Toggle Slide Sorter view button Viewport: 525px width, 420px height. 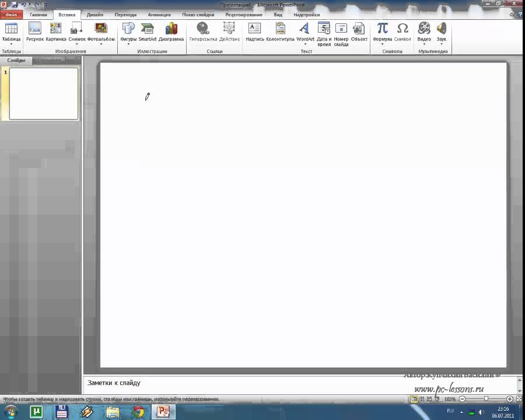pos(422,399)
